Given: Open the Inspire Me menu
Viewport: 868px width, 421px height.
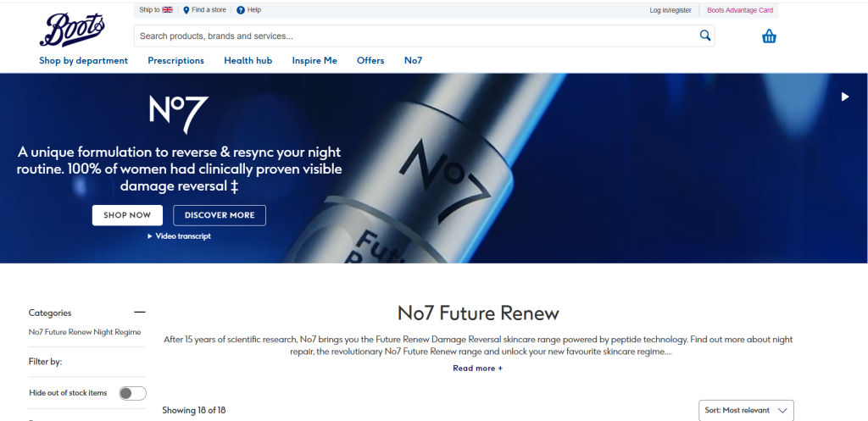Looking at the screenshot, I should [314, 61].
